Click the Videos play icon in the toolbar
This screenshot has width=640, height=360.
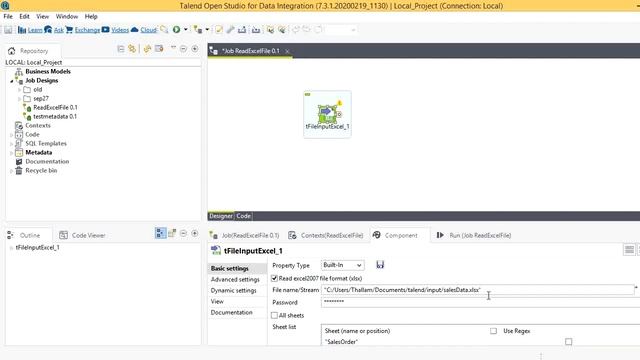tap(105, 29)
